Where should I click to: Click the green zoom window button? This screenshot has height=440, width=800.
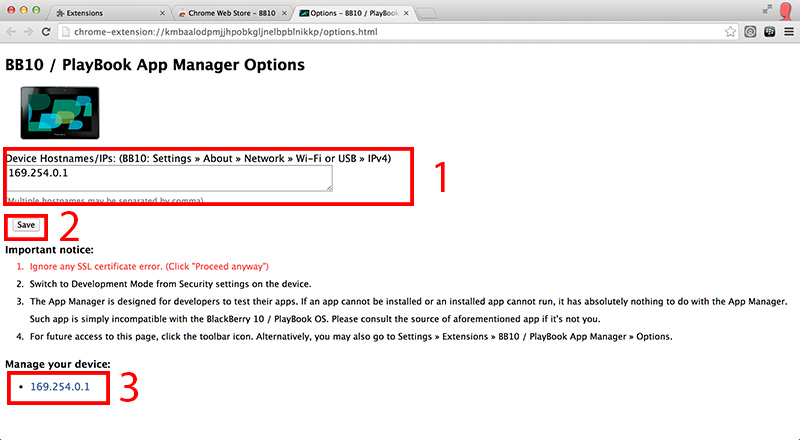tap(36, 10)
